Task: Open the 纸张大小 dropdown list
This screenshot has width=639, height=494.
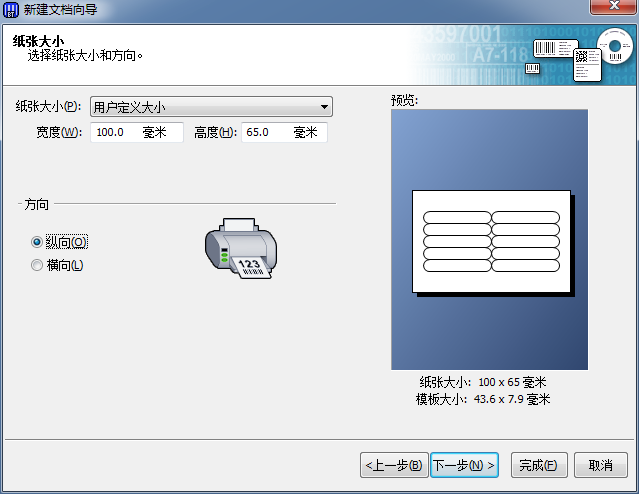Action: pos(211,107)
